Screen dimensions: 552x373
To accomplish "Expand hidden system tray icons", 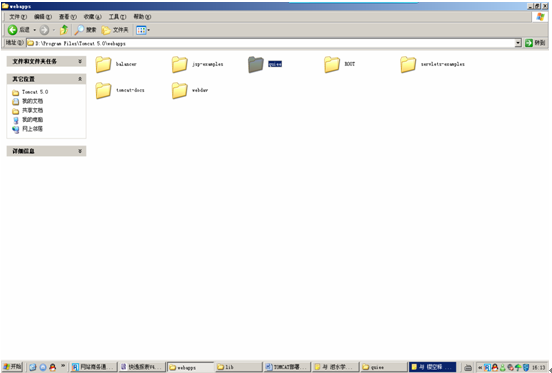I will (479, 368).
